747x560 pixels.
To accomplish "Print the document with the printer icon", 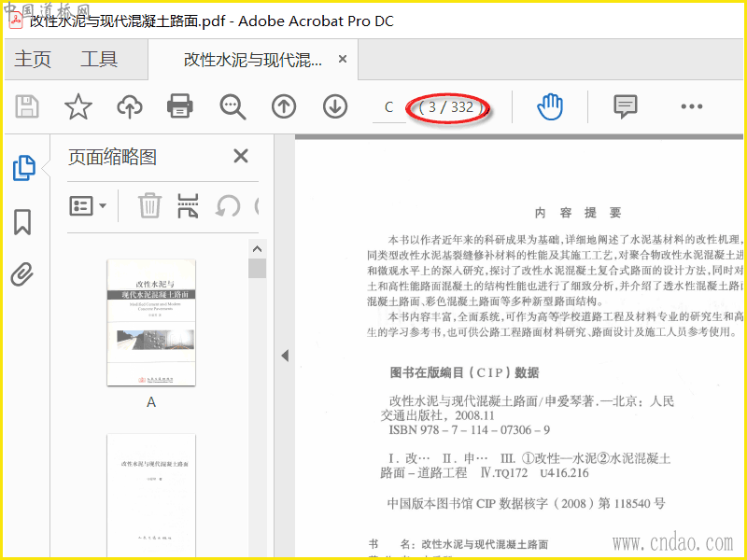I will pos(180,106).
